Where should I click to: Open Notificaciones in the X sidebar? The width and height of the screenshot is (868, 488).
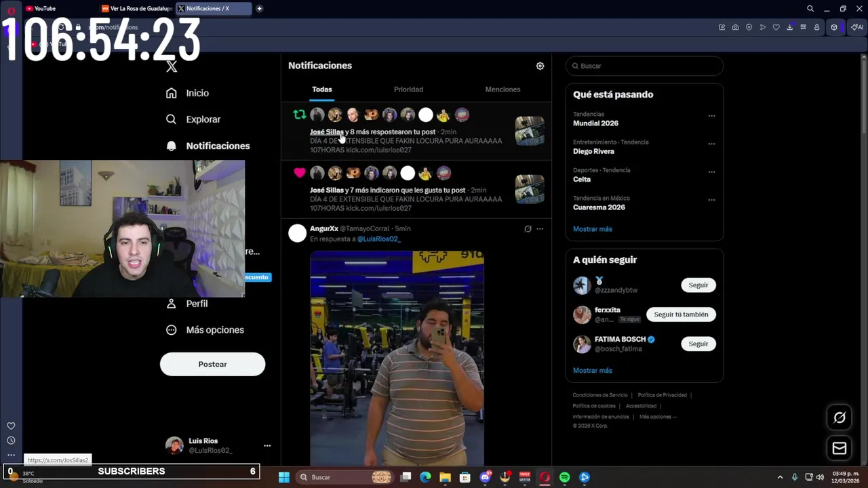[208, 146]
